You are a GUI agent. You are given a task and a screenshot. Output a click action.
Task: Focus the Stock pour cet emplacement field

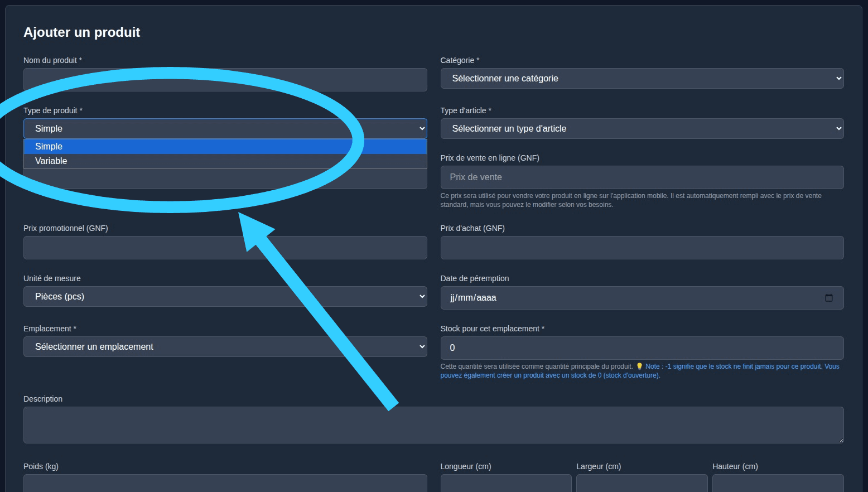[642, 348]
